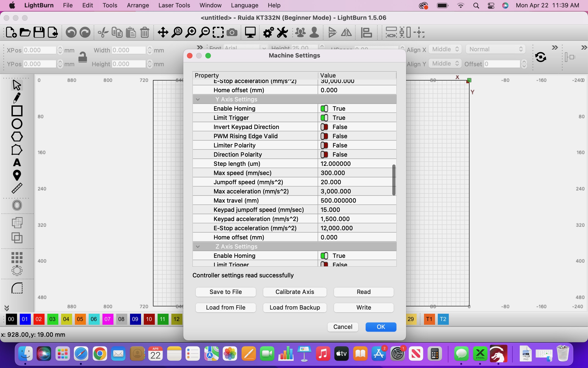Image resolution: width=588 pixels, height=368 pixels.
Task: Zoom in with the plus magnifier
Action: [191, 32]
